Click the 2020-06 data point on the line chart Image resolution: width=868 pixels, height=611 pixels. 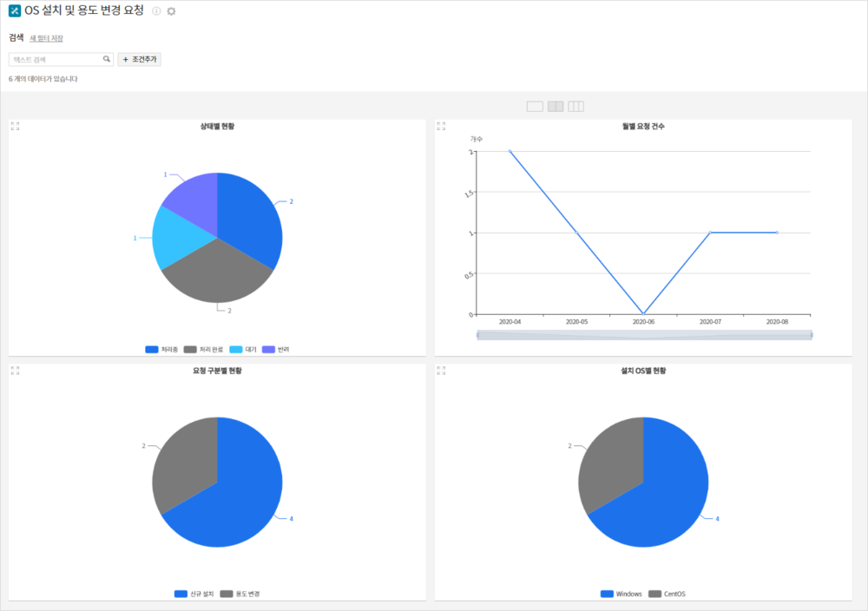[x=643, y=314]
